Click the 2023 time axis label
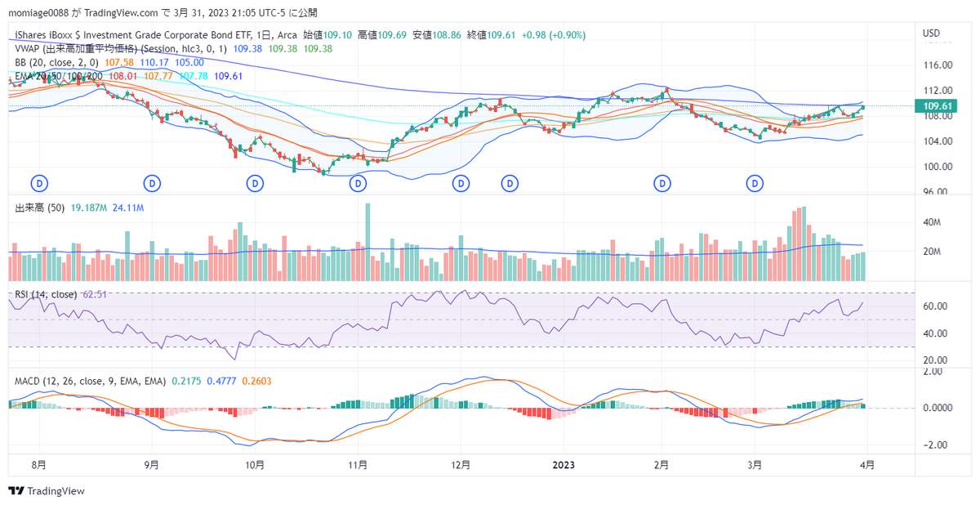Image resolution: width=980 pixels, height=505 pixels. [x=563, y=464]
